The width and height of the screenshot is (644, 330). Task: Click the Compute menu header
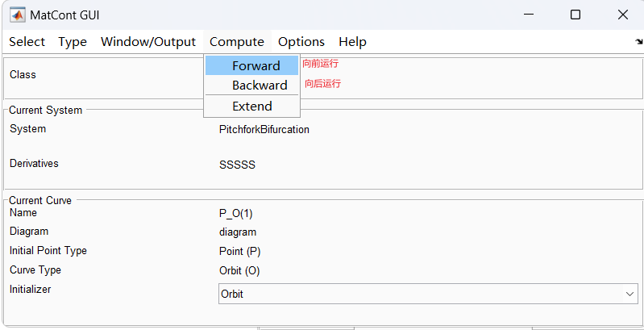pos(237,42)
